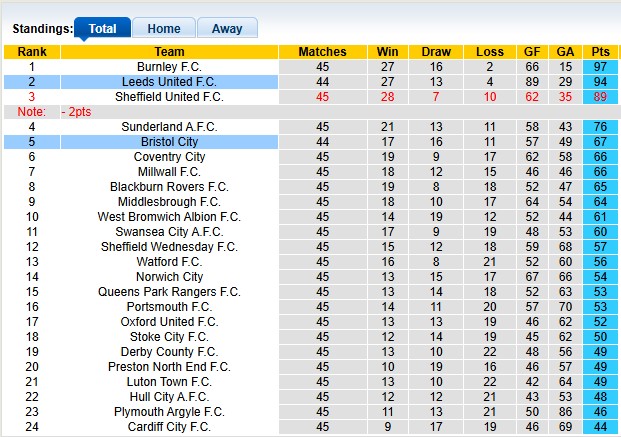
Task: Click the Burnley F.C. team link
Action: [x=169, y=67]
